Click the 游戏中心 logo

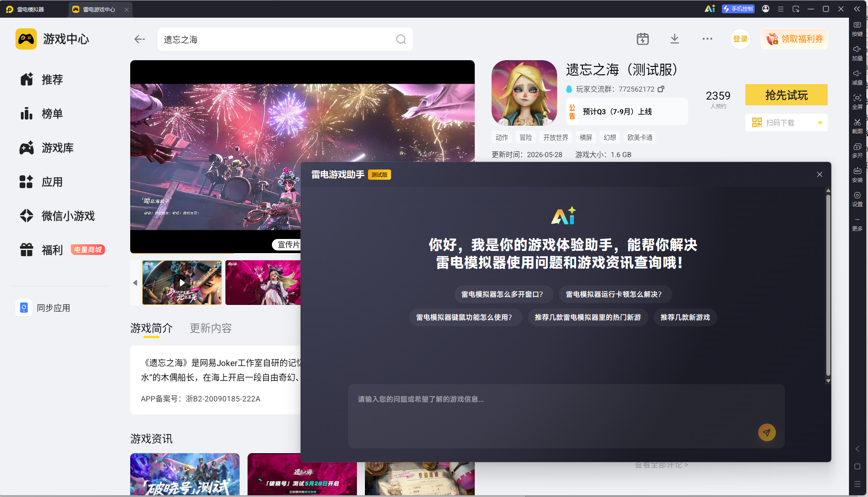click(x=52, y=39)
